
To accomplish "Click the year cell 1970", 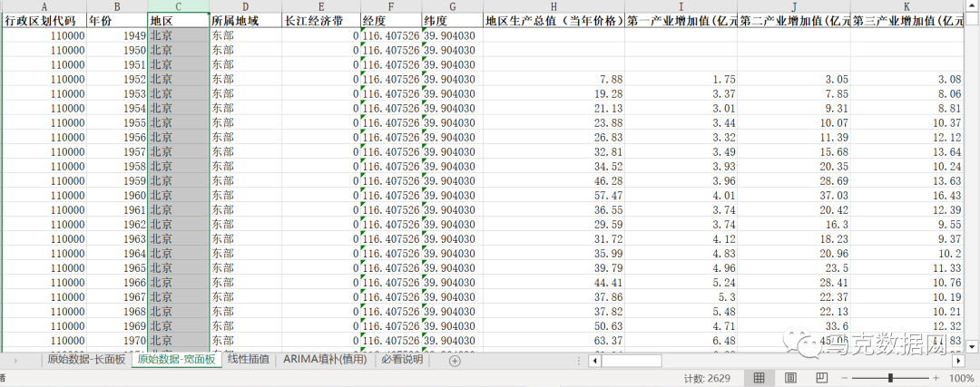I will 117,340.
